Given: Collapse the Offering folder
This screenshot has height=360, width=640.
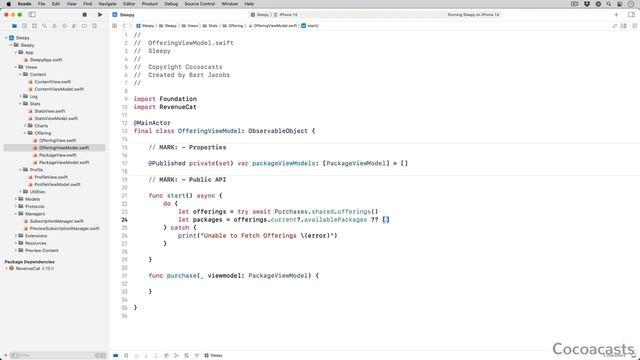Looking at the screenshot, I should point(25,133).
